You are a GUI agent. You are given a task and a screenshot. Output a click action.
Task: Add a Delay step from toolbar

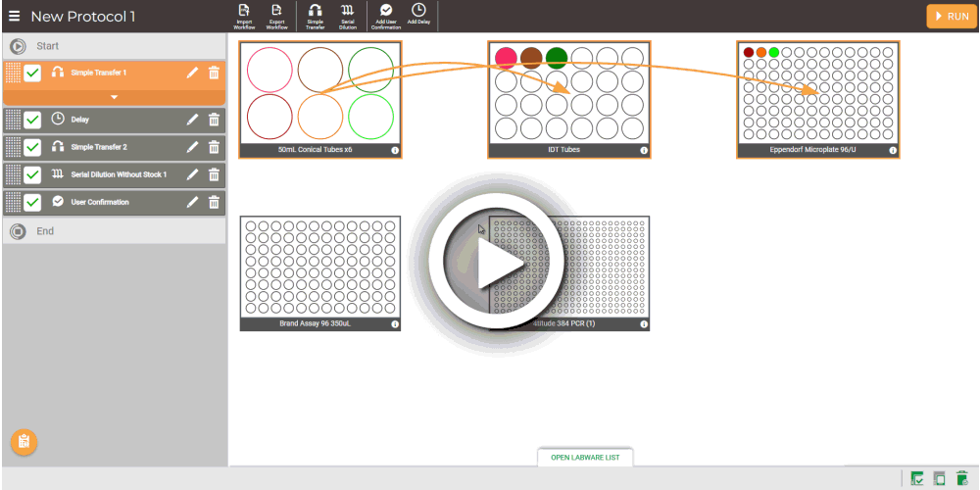(418, 14)
